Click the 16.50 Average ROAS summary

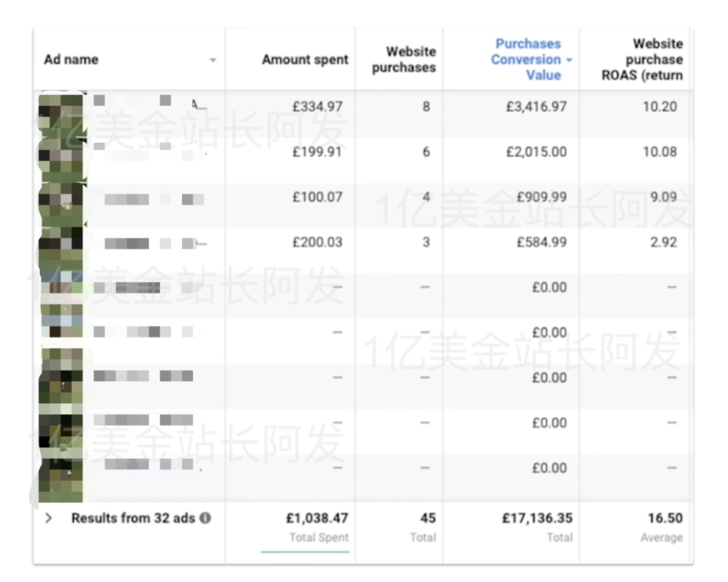tap(663, 519)
